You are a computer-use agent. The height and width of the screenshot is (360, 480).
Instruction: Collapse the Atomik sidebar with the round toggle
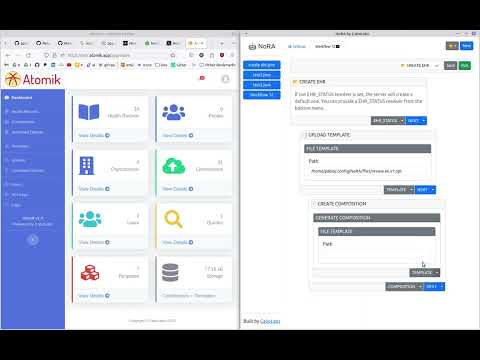click(33, 239)
